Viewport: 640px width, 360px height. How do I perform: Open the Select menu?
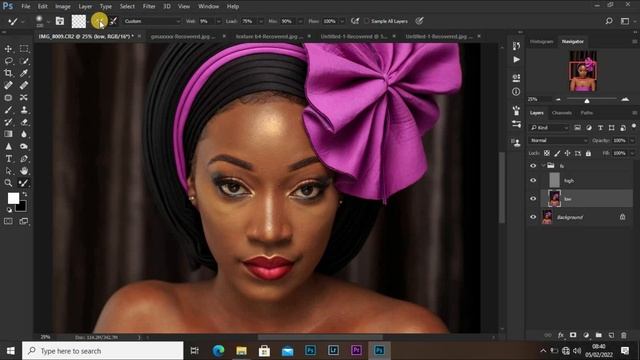click(127, 6)
